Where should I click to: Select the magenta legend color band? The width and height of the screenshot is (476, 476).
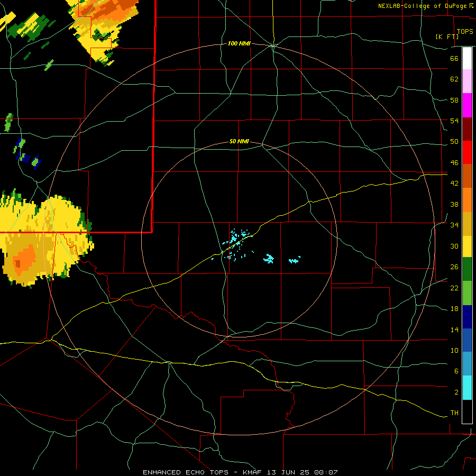point(467,105)
